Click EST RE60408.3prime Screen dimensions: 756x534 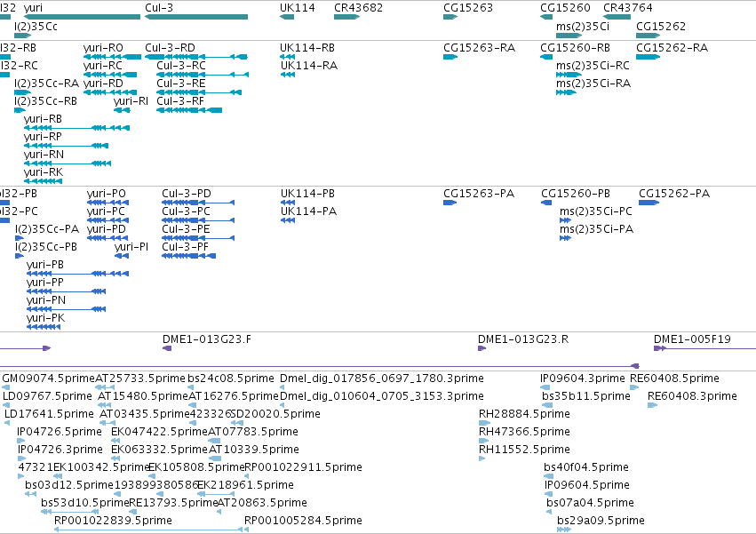[x=652, y=405]
